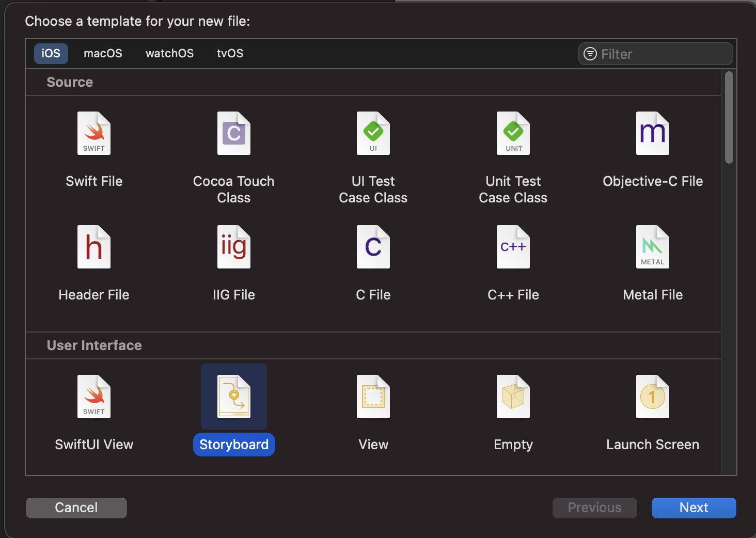Select the Empty template icon

tap(513, 397)
